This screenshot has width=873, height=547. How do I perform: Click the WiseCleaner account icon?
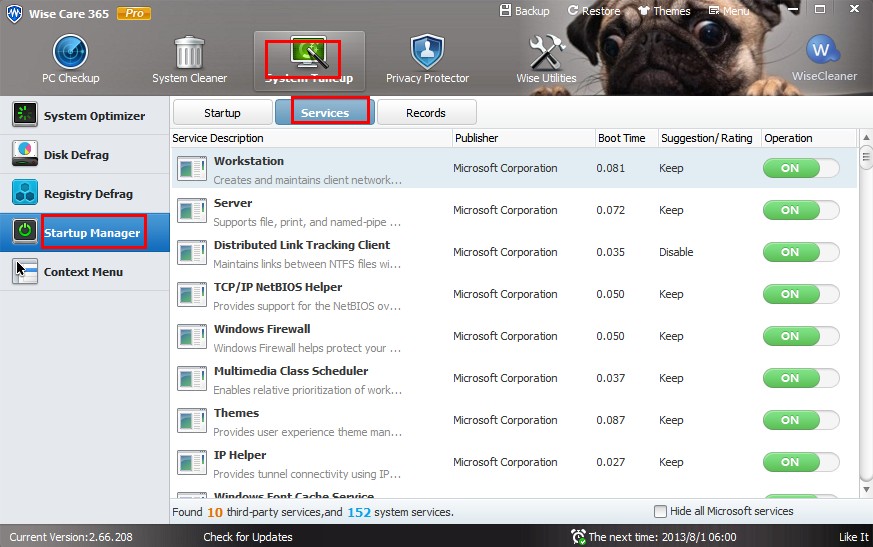click(823, 50)
